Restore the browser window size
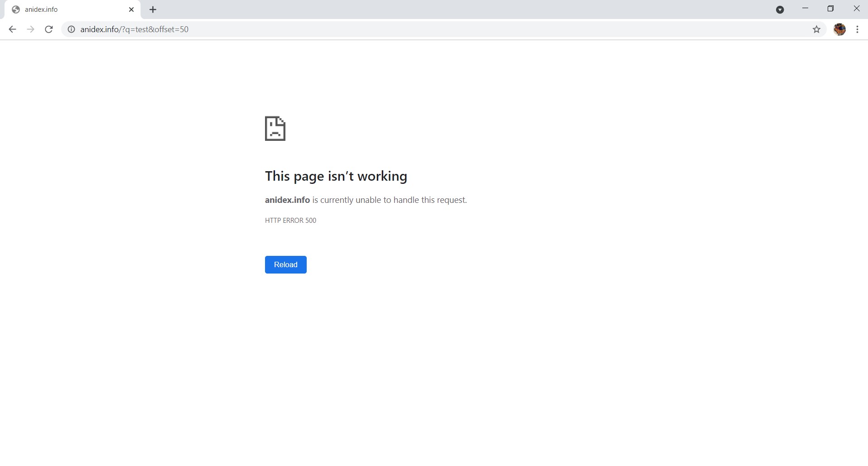Viewport: 868px width, 466px height. tap(831, 8)
